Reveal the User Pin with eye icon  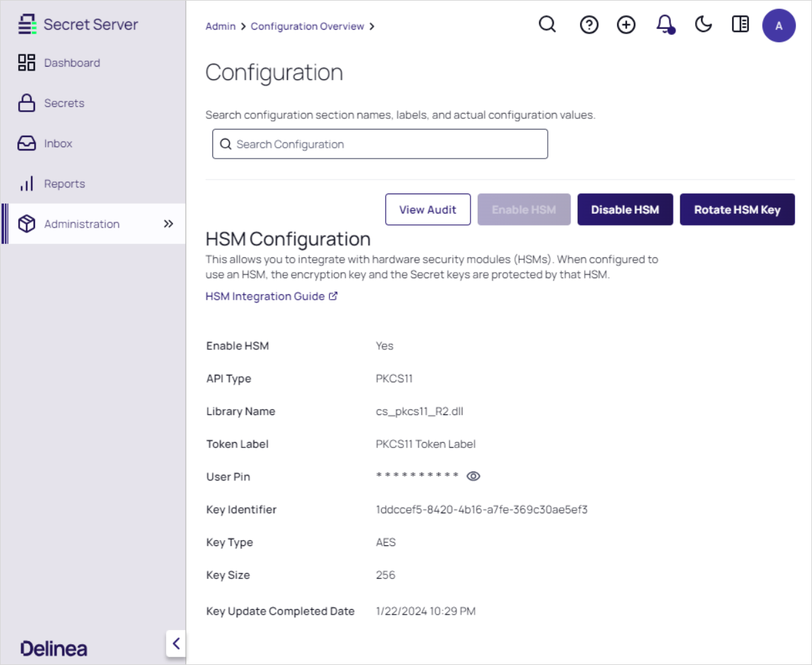pyautogui.click(x=473, y=476)
